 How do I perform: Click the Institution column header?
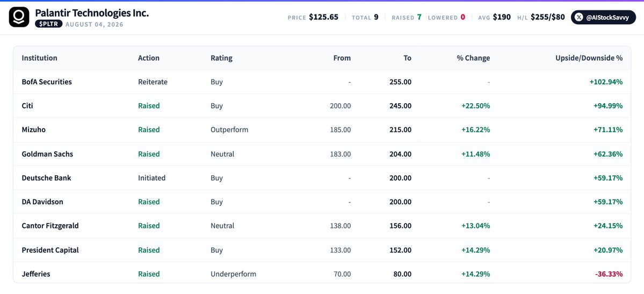(39, 58)
